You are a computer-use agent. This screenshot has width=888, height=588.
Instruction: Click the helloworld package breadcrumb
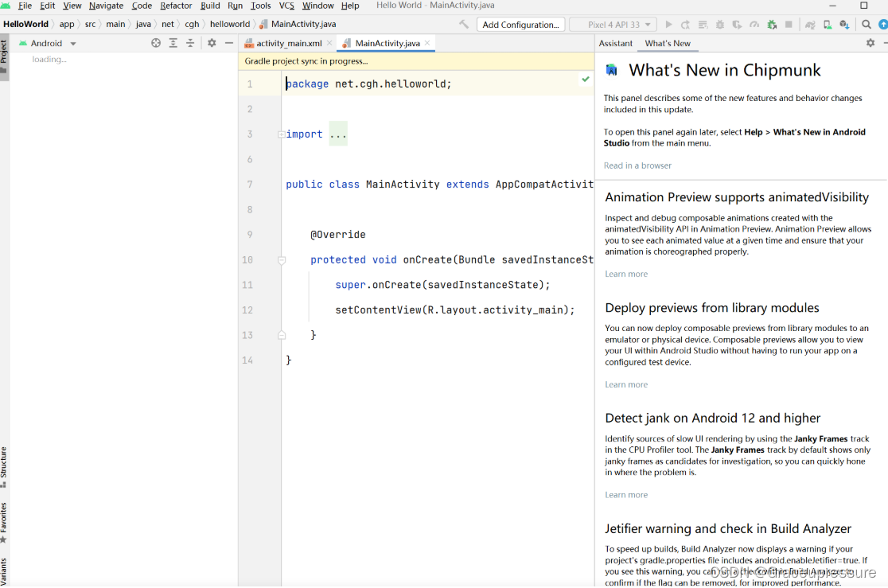[229, 25]
